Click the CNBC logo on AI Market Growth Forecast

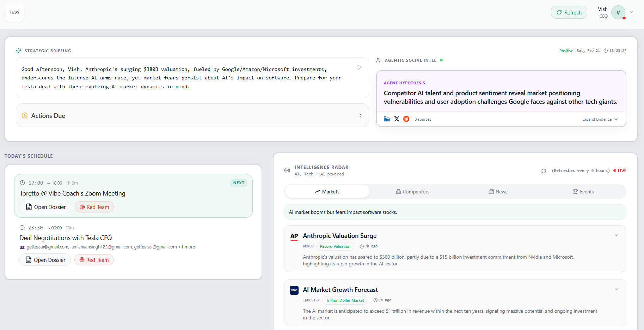tap(294, 290)
